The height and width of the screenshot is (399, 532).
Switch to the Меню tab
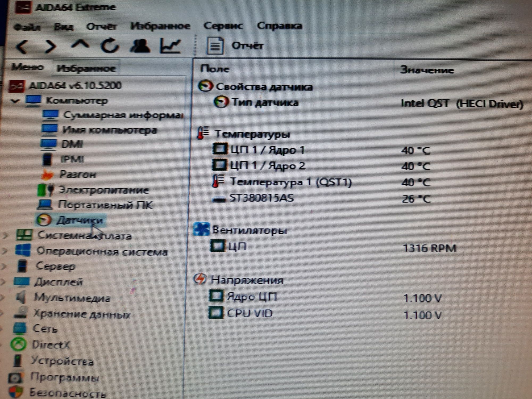27,67
